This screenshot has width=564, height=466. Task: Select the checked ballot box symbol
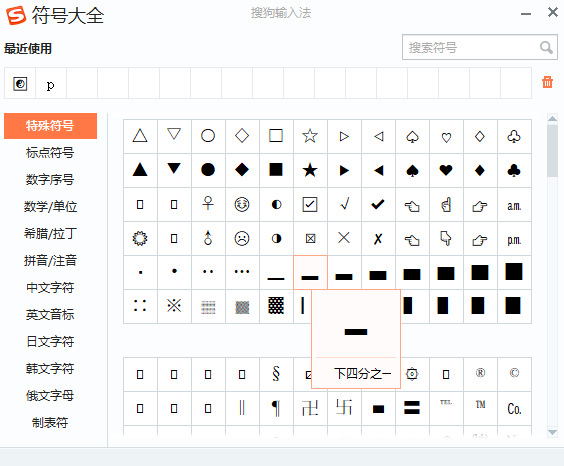click(x=310, y=204)
